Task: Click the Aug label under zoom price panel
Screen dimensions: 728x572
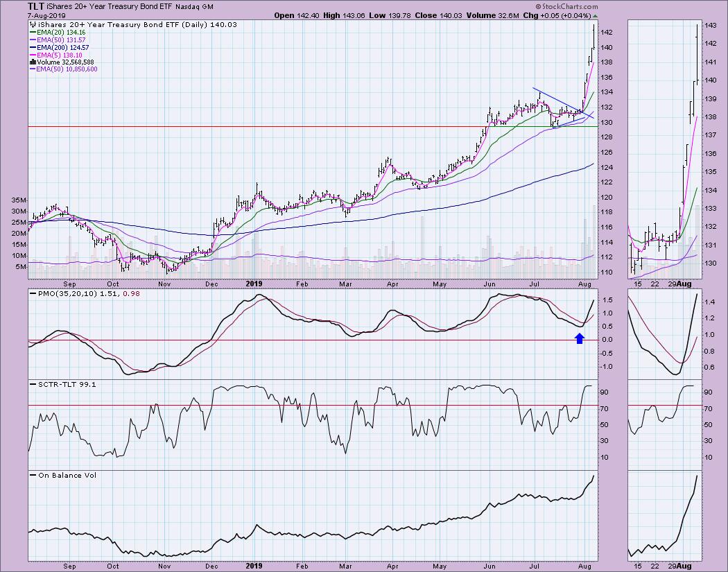Action: pos(684,284)
